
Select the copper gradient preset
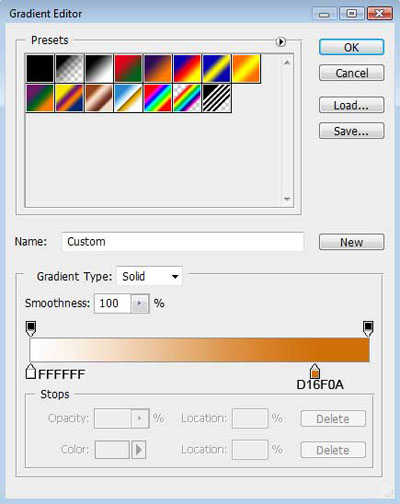pyautogui.click(x=99, y=98)
